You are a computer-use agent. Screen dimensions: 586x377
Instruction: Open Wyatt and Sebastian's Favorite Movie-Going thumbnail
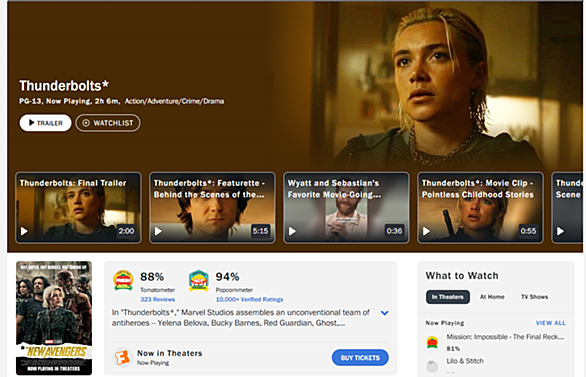[346, 208]
